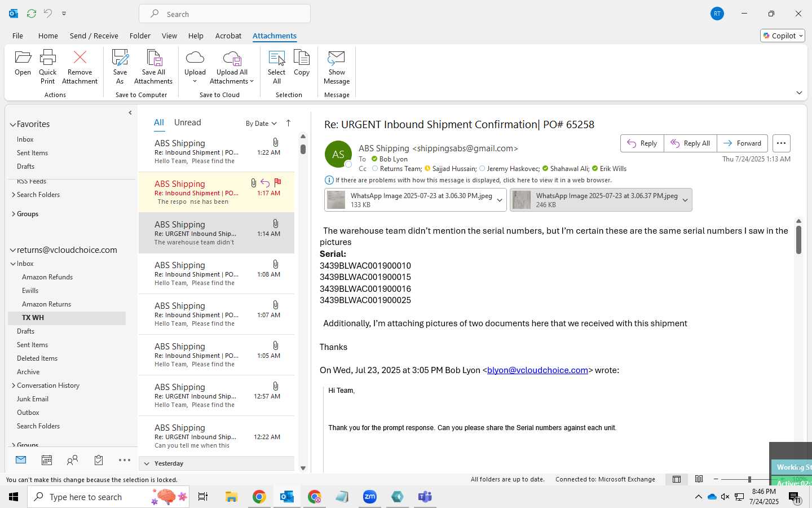The width and height of the screenshot is (812, 508).
Task: Collapse the folder pane arrow
Action: click(x=130, y=113)
